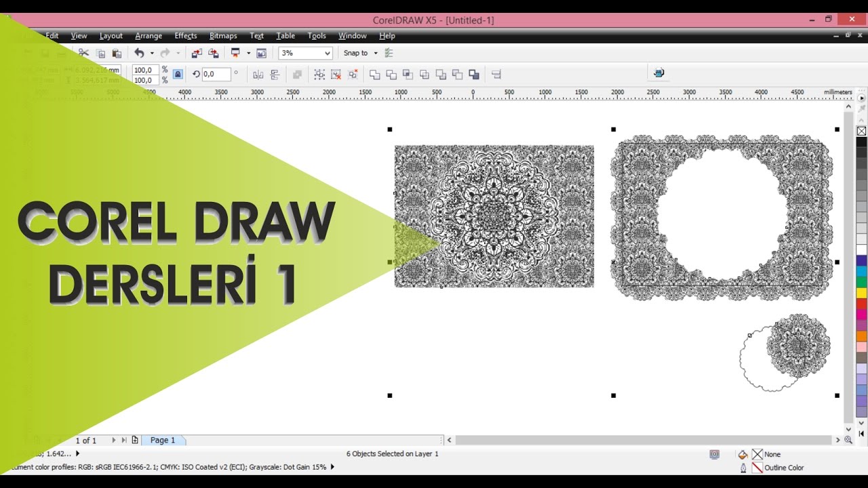Pick the yellow swatch in palette

click(x=861, y=293)
